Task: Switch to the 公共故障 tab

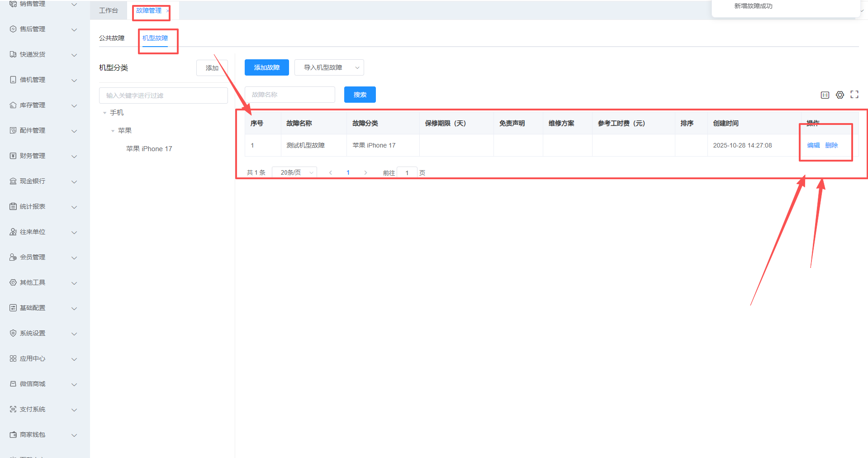Action: (112, 38)
